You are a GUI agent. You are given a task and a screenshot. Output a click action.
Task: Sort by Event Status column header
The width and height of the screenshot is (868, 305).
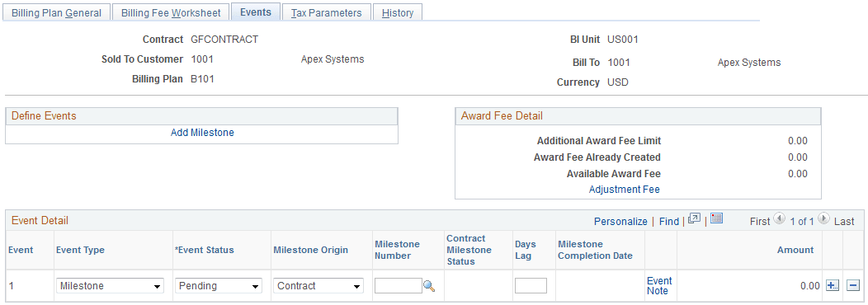pos(205,251)
